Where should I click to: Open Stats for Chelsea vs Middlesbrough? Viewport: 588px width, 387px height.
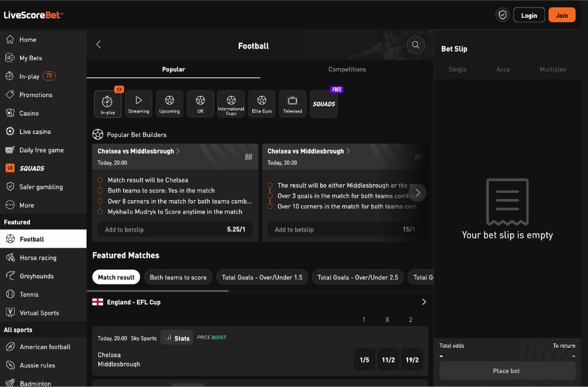[x=177, y=338]
